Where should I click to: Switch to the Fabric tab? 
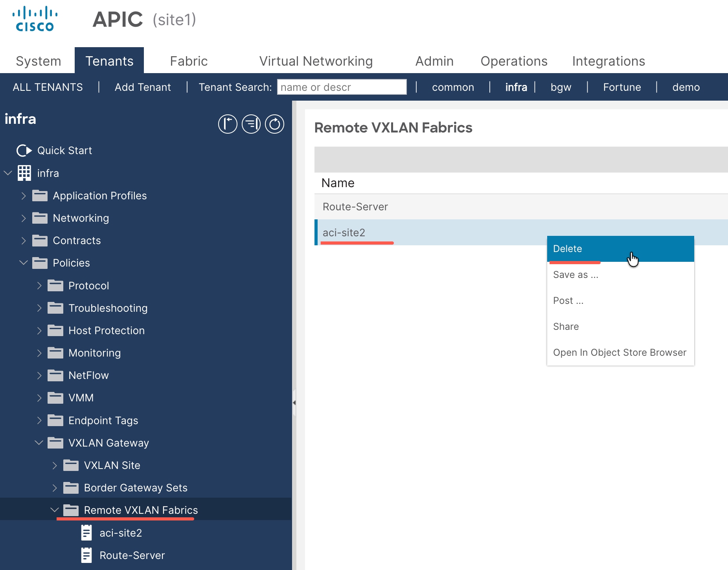[189, 61]
